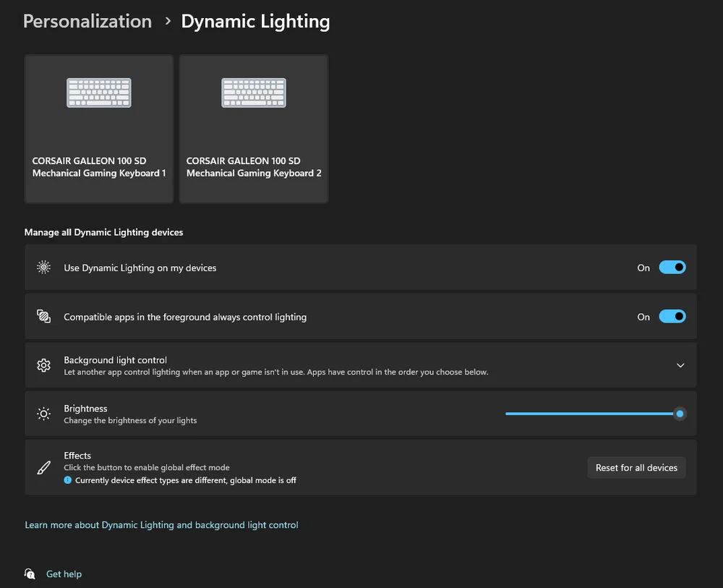Screen dimensions: 723x588
Task: Expand the Background light control section
Action: [x=680, y=365]
